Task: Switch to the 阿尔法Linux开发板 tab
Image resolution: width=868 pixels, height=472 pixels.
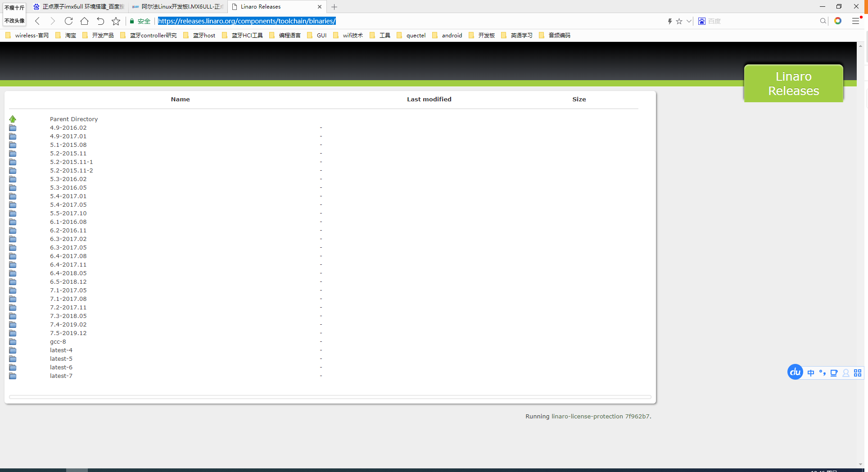Action: point(178,7)
